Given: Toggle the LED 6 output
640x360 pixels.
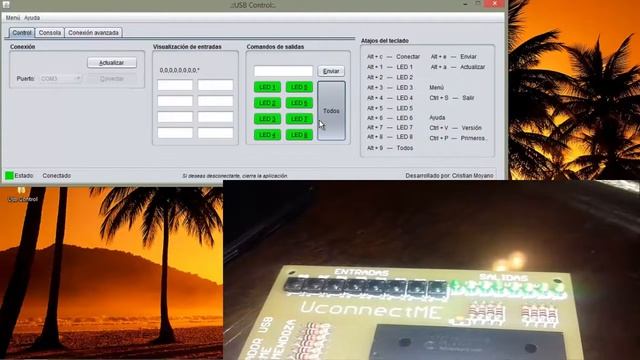Looking at the screenshot, I should point(299,103).
